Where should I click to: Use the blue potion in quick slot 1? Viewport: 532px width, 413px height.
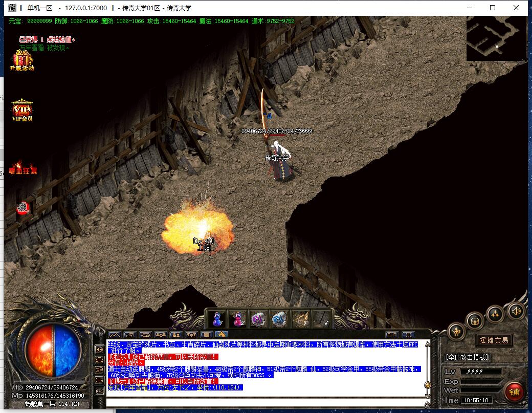tap(217, 319)
